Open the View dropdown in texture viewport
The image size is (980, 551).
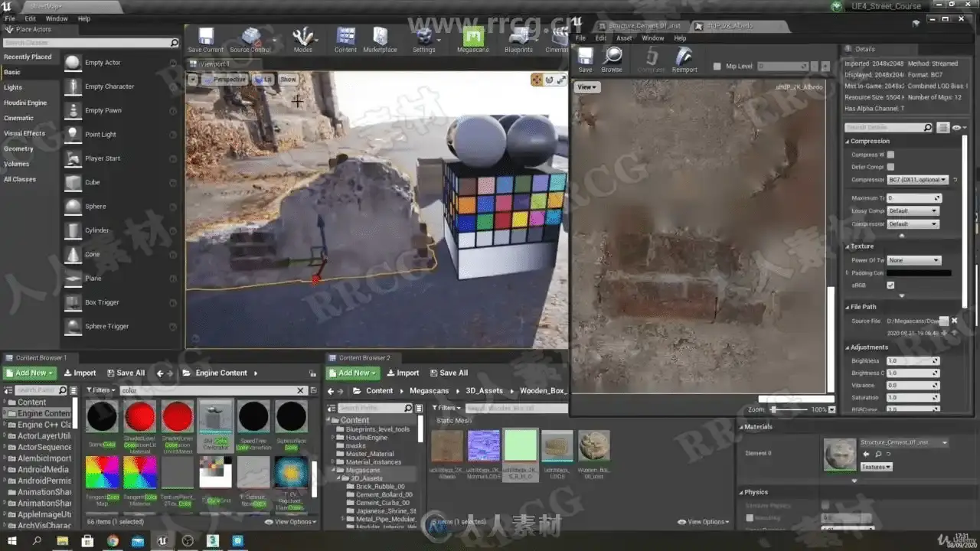588,87
